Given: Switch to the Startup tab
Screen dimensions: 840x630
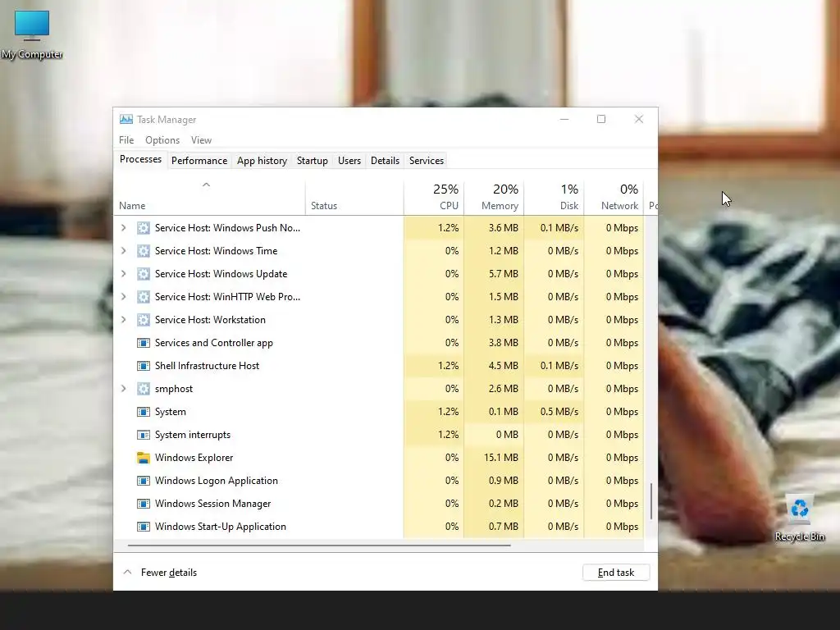Looking at the screenshot, I should click(x=313, y=161).
